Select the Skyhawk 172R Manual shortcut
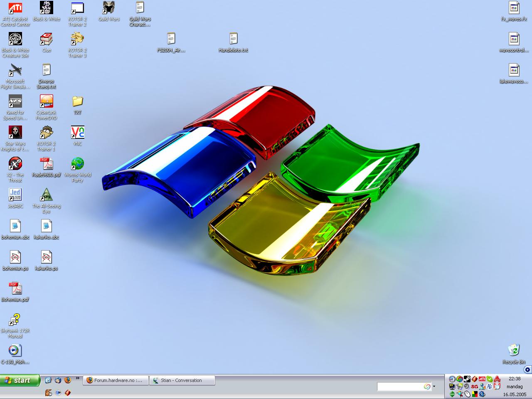 pyautogui.click(x=15, y=325)
